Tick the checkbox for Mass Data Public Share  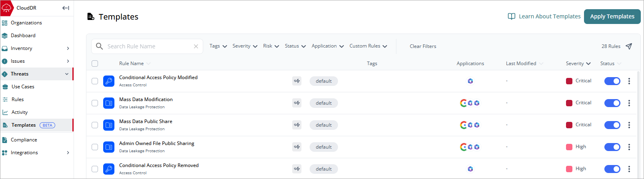(x=95, y=125)
